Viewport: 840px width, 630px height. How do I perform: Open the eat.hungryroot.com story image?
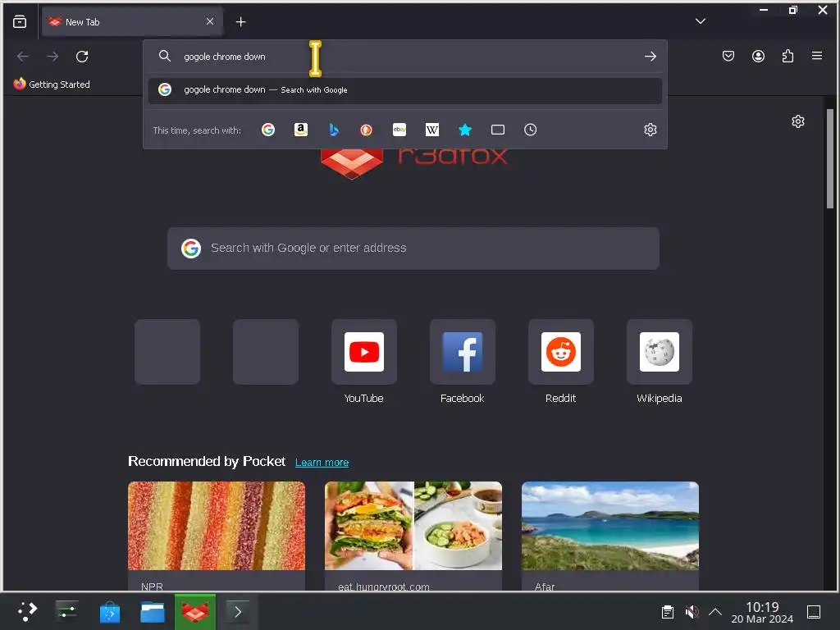[413, 526]
